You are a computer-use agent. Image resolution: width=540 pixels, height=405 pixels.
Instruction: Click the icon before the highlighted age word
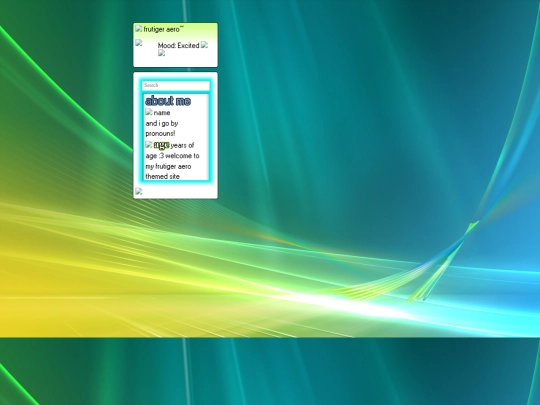[x=149, y=145]
